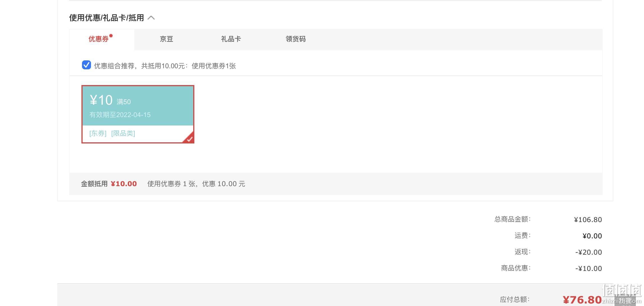The image size is (644, 306).
Task: Click the 优惠组合推荐 recommendation text
Action: coord(165,66)
